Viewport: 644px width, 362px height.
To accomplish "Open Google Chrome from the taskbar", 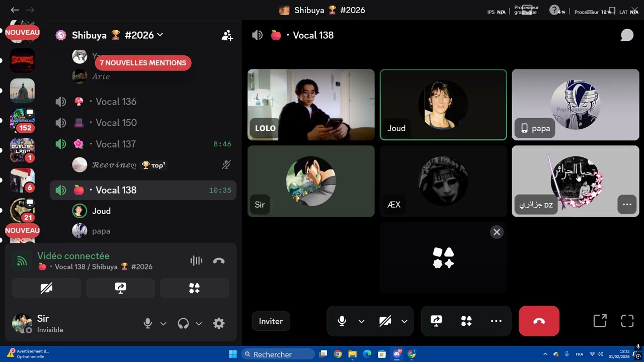I will click(338, 354).
